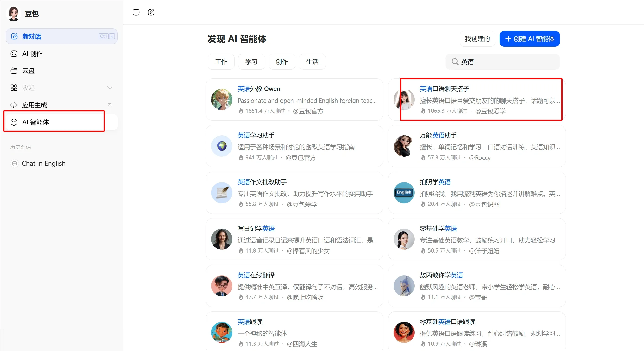Image resolution: width=644 pixels, height=351 pixels.
Task: Collapse the 收起 section with its chevron
Action: coord(110,88)
